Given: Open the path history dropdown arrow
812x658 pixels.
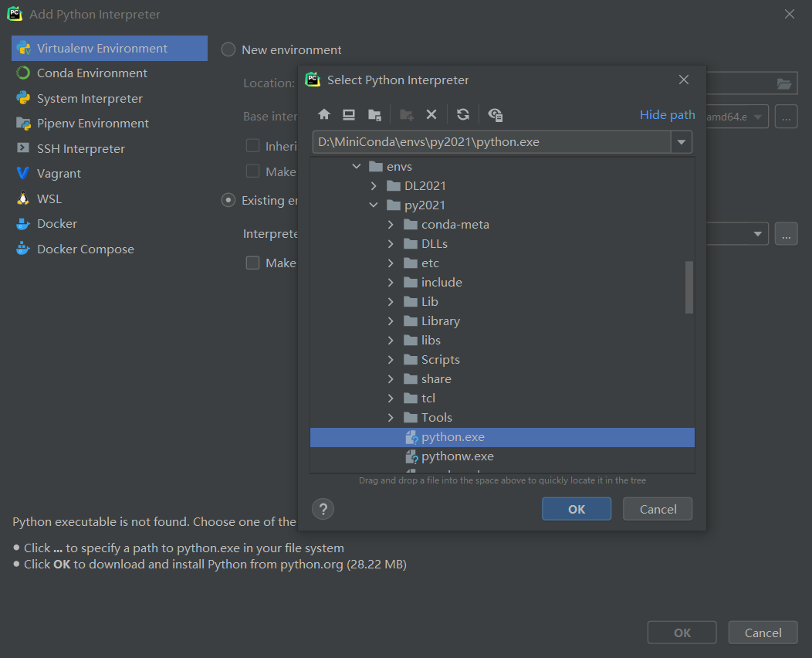Looking at the screenshot, I should click(682, 142).
